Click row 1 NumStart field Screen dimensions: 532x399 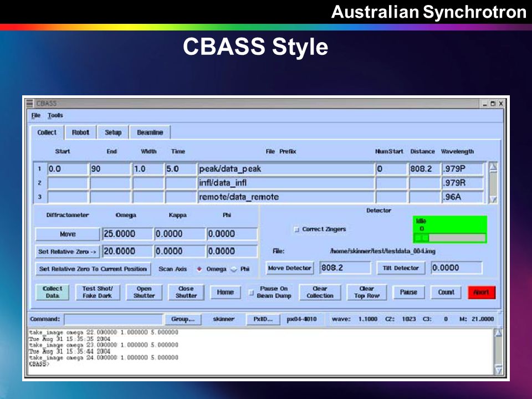click(391, 168)
